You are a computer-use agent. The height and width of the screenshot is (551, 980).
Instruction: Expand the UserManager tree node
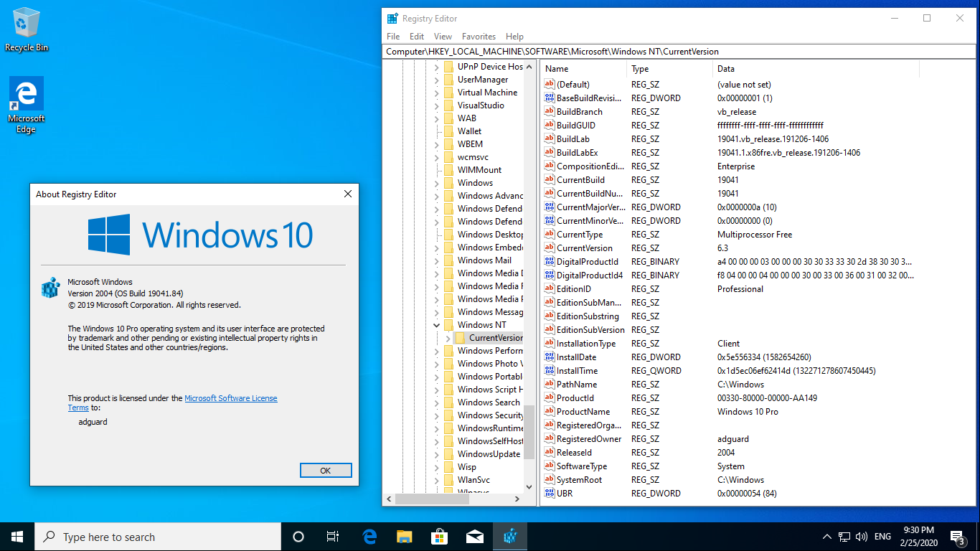436,80
